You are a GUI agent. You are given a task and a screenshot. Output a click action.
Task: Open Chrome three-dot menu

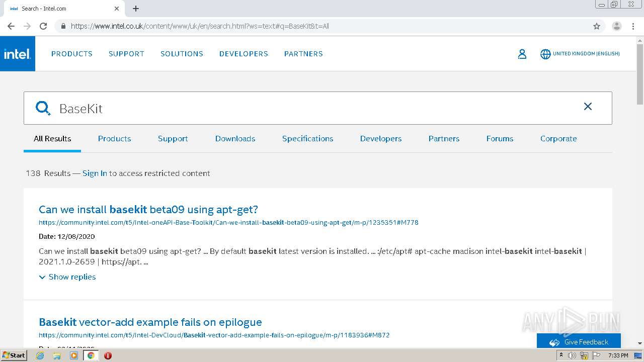633,26
